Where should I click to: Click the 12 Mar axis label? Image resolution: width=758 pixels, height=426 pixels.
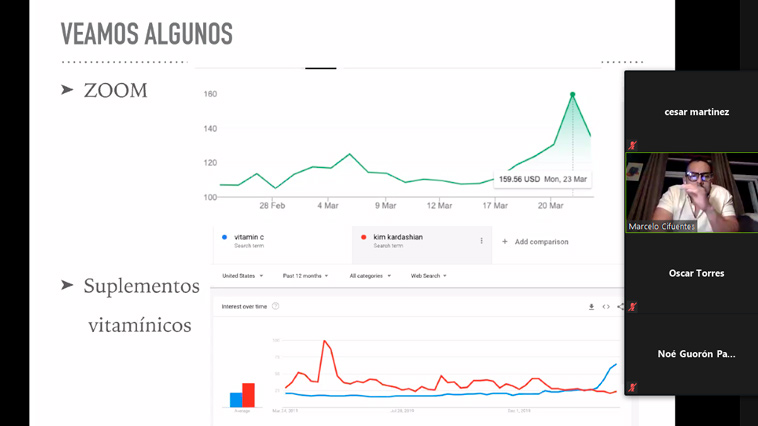439,206
